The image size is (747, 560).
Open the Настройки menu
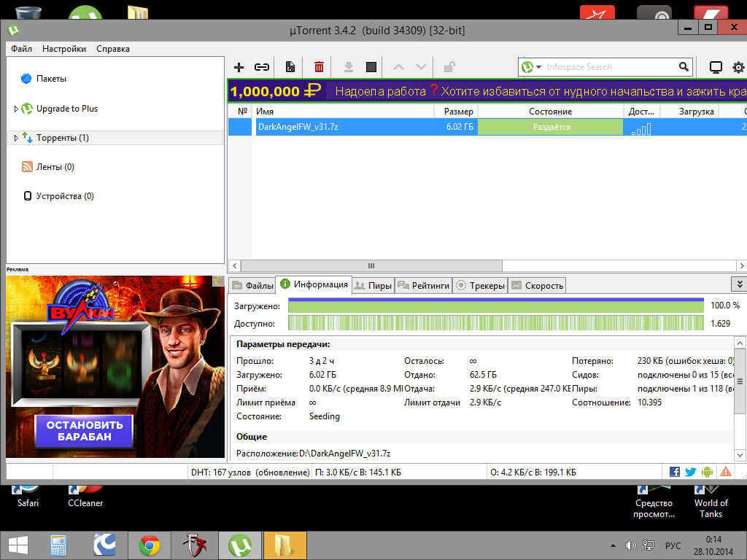(x=64, y=49)
